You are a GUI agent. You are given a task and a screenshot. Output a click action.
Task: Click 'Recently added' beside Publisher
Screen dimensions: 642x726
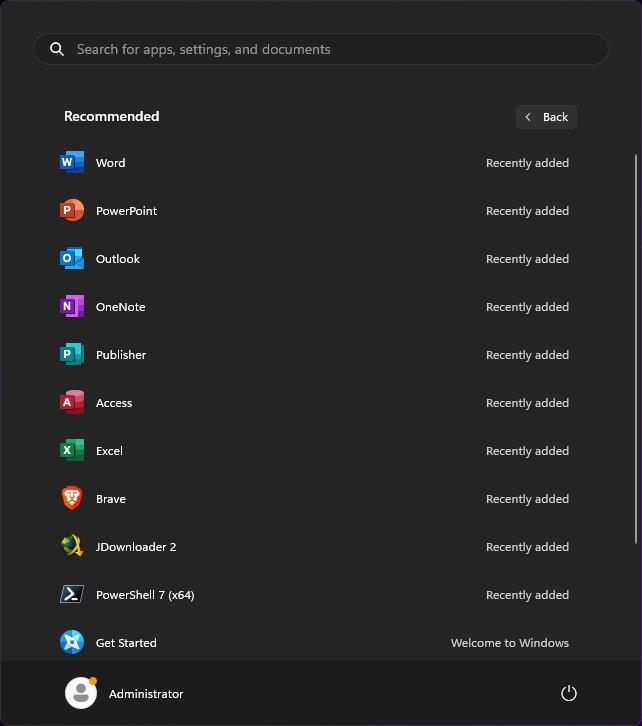pos(527,355)
